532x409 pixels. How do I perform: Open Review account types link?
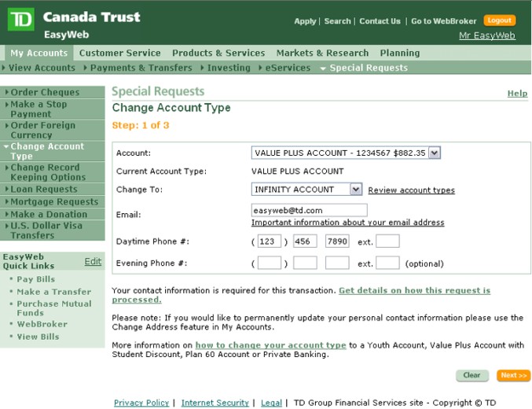pos(411,190)
